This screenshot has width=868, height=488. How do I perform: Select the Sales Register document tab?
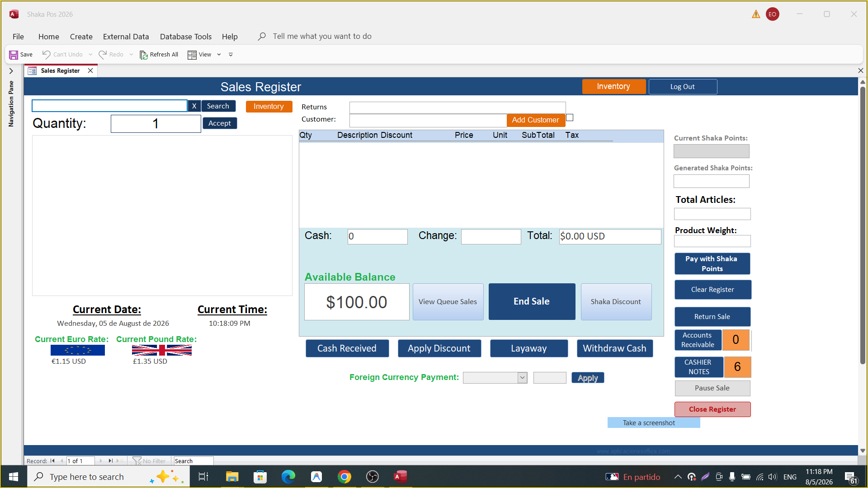[x=60, y=70]
